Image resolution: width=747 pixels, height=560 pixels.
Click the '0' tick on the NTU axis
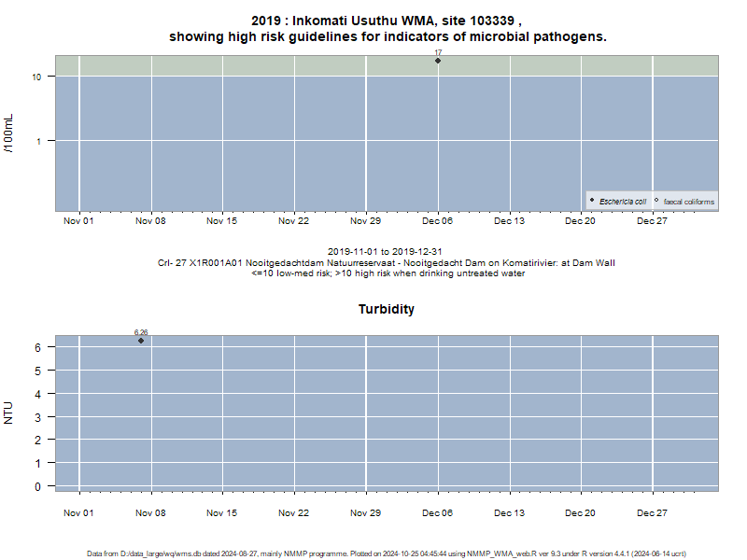pos(37,486)
